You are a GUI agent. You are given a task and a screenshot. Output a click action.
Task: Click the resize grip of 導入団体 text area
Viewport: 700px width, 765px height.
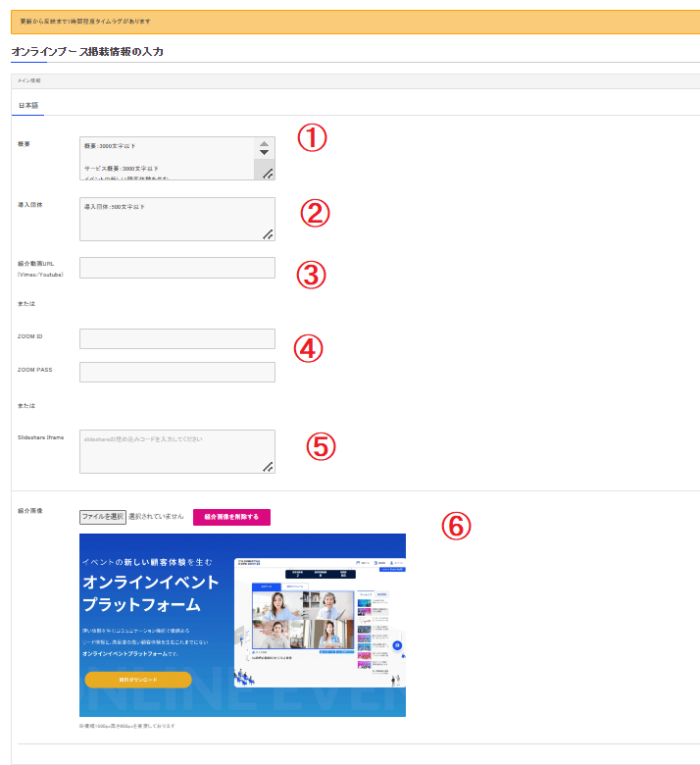pyautogui.click(x=268, y=234)
